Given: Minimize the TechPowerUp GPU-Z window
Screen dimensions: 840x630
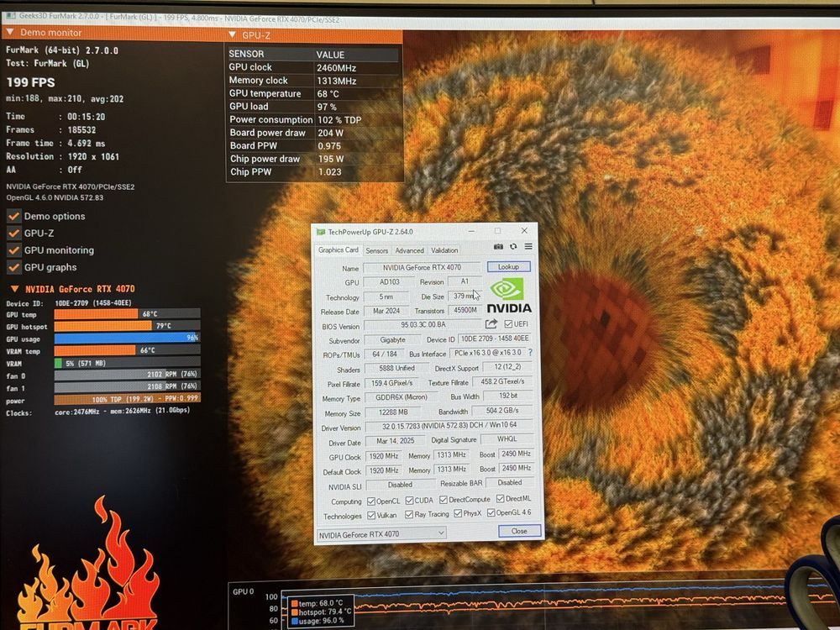Looking at the screenshot, I should point(471,231).
